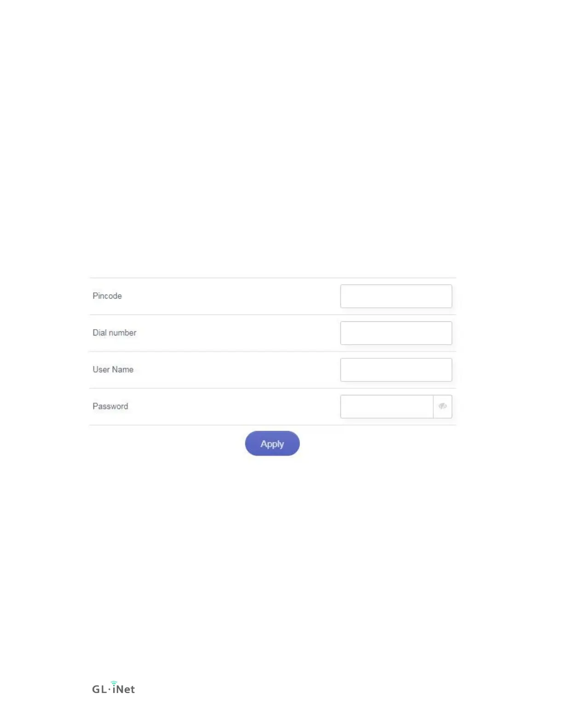Screen dimensions: 563x728
Task: Select the User Name input field
Action: coord(396,370)
